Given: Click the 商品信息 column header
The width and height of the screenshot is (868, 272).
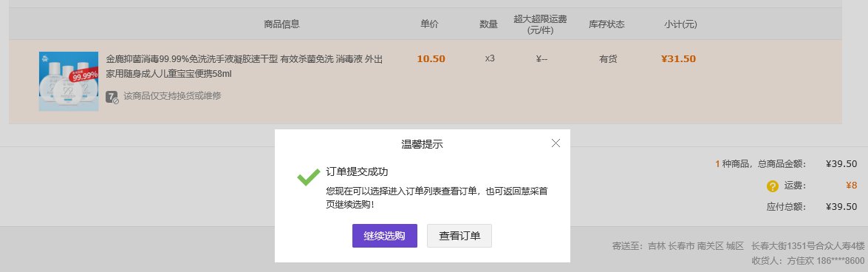Looking at the screenshot, I should [x=281, y=24].
